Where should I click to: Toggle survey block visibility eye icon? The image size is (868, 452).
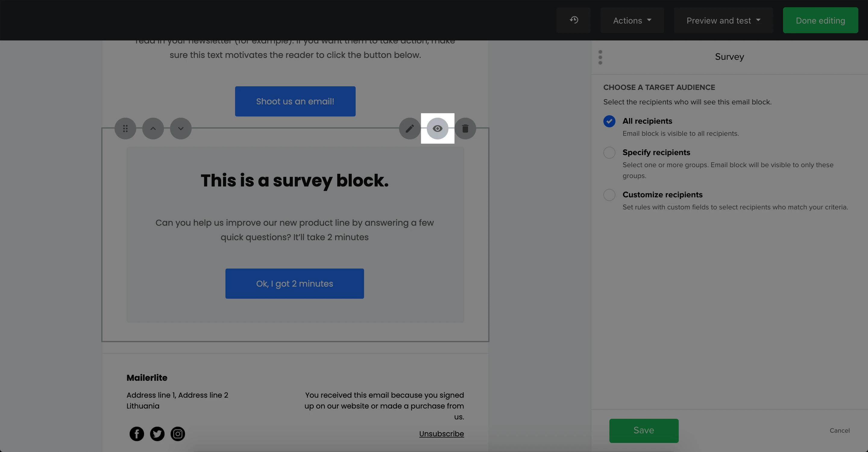[437, 129]
